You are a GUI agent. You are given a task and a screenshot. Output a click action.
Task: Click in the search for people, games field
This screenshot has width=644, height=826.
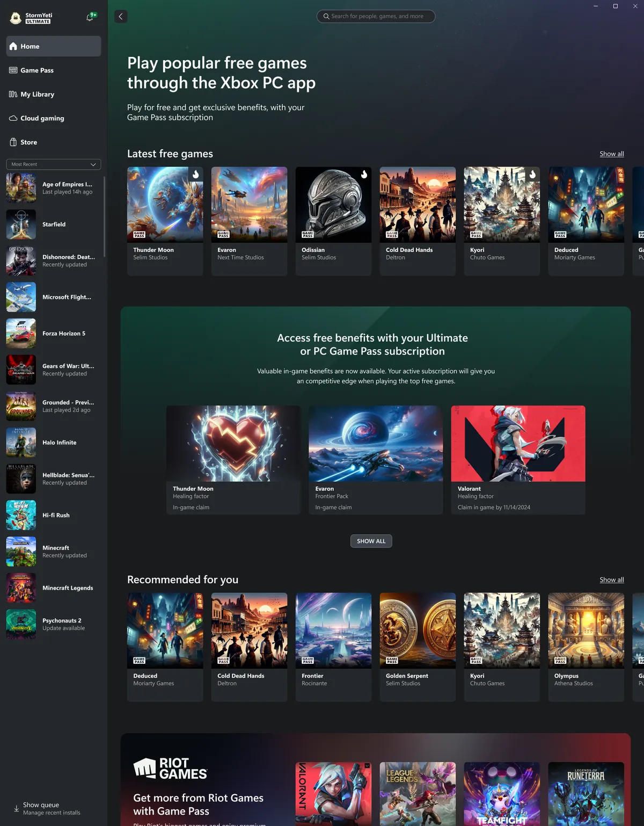pos(376,17)
